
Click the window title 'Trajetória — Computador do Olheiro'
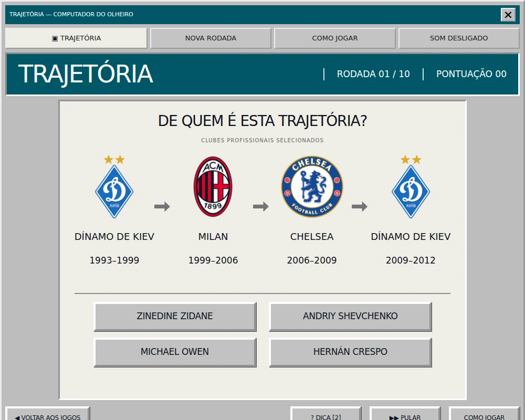point(71,14)
